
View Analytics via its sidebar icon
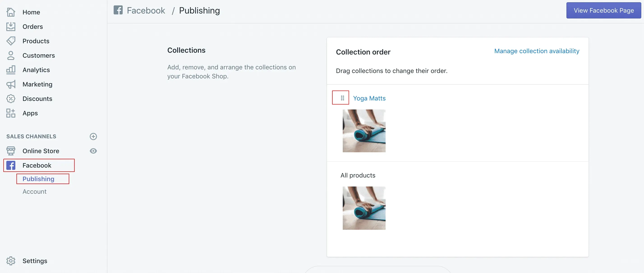point(11,70)
